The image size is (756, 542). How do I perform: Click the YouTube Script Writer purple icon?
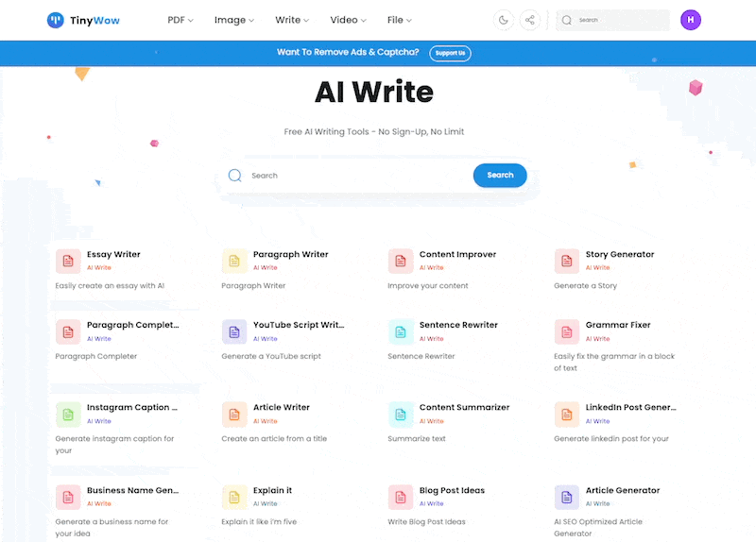click(234, 332)
